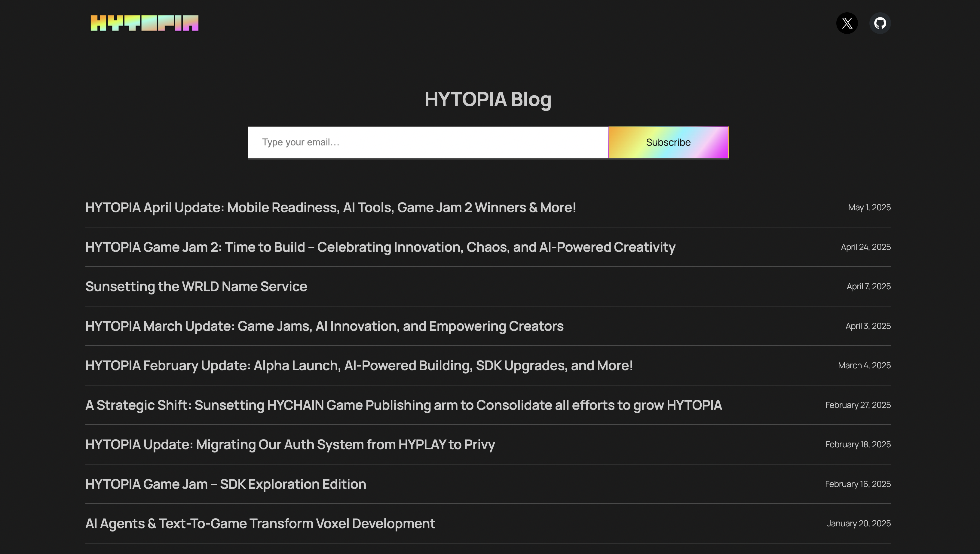Open the GitHub icon link

coord(880,23)
